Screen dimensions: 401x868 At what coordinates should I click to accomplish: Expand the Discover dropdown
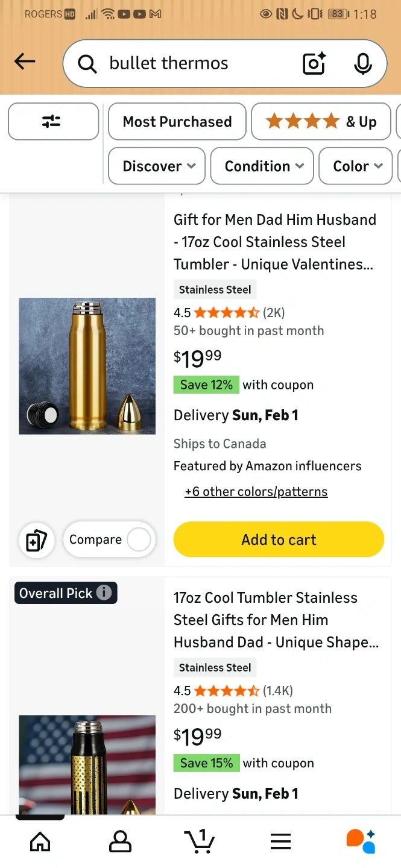click(x=157, y=166)
